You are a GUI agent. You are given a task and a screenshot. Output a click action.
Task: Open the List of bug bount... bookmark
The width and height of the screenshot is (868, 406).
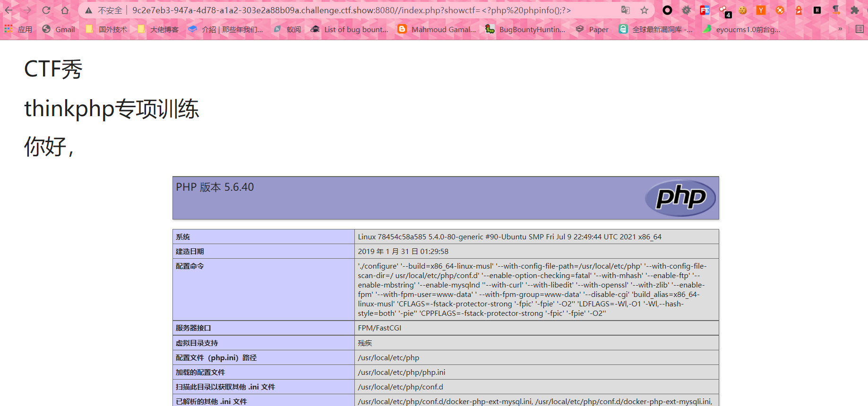tap(349, 29)
